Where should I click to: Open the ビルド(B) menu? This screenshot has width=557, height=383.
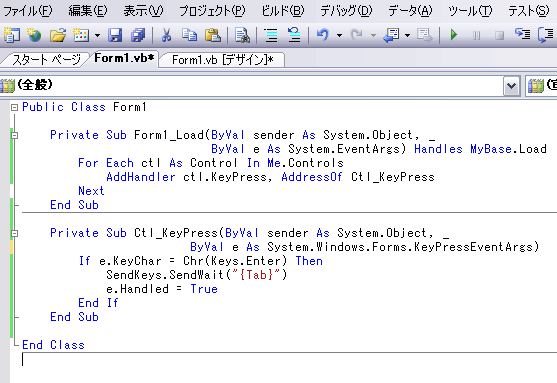pyautogui.click(x=283, y=11)
